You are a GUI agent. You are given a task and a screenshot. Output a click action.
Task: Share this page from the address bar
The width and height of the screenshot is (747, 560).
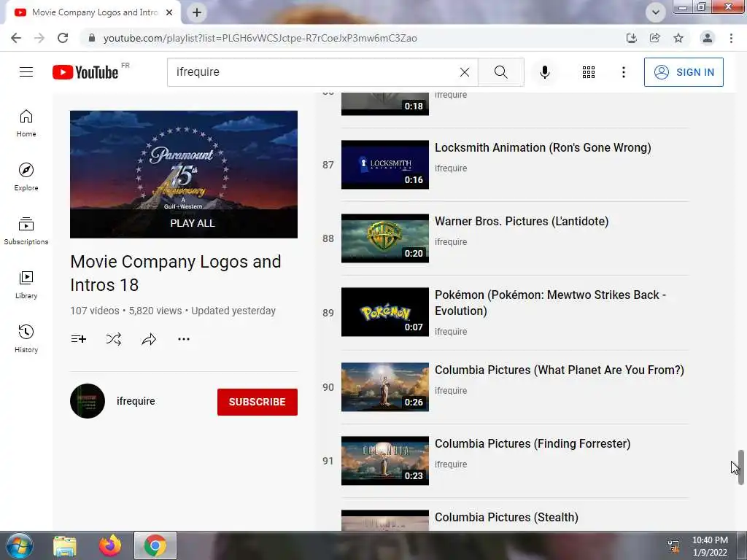click(x=654, y=38)
